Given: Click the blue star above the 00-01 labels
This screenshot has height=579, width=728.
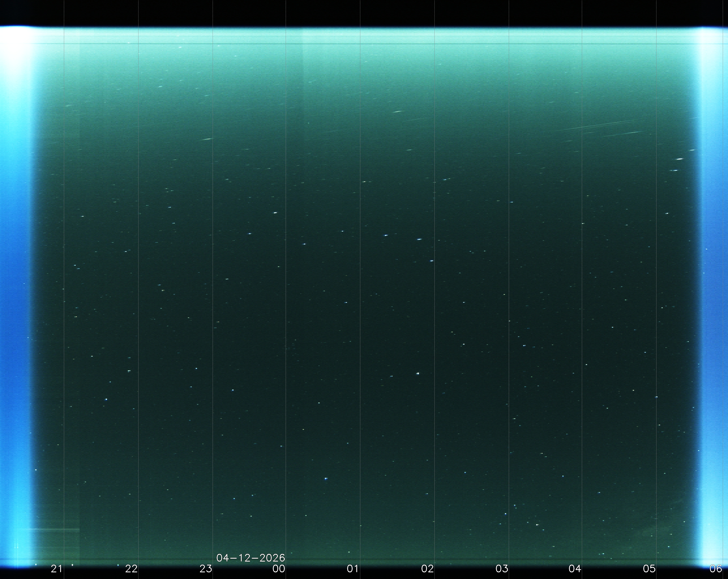Looking at the screenshot, I should click(x=326, y=479).
